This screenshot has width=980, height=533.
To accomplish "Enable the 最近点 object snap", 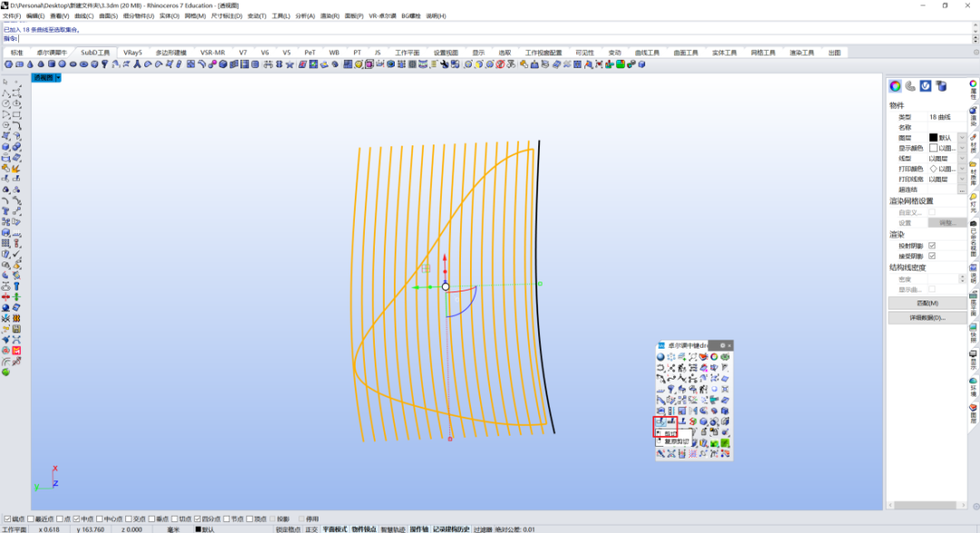I will tap(31, 518).
